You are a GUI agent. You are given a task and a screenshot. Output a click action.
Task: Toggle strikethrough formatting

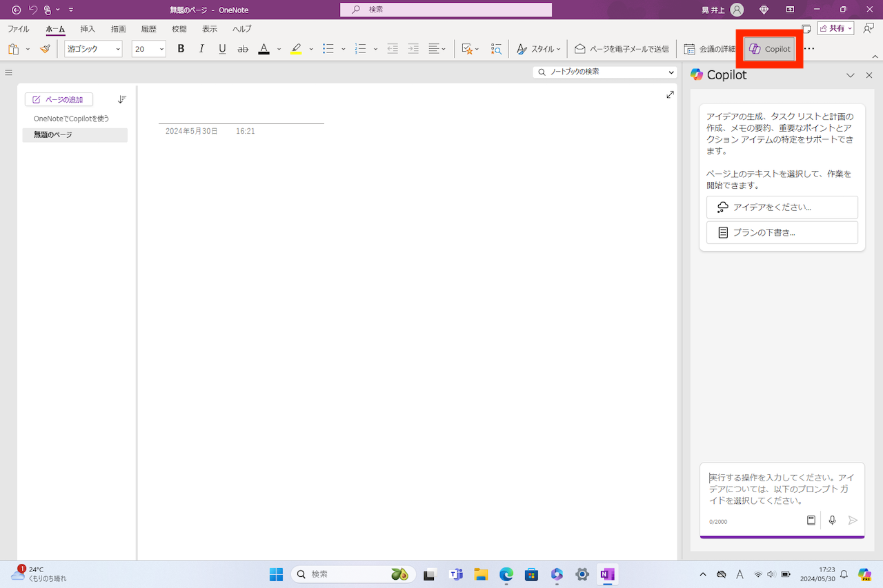point(243,48)
